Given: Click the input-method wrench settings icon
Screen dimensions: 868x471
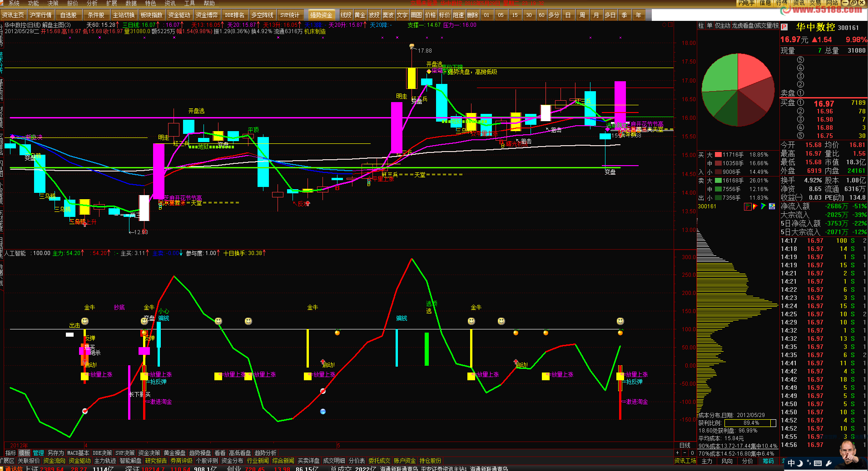Looking at the screenshot, I should (828, 463).
